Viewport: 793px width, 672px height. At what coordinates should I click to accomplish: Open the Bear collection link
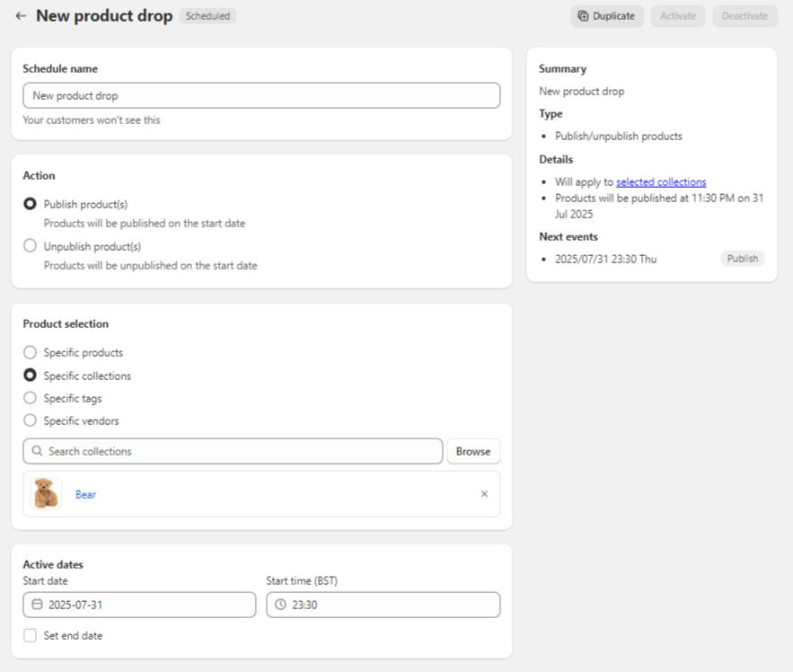[x=85, y=494]
